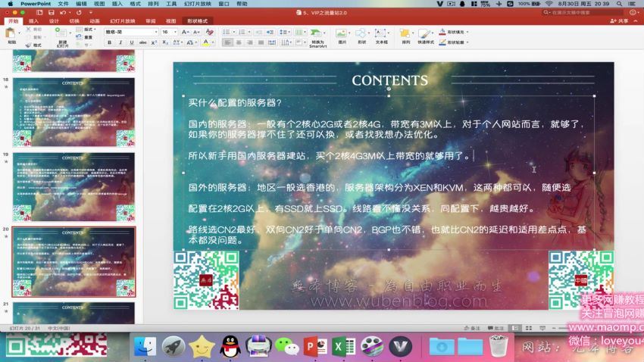The image size is (644, 362).
Task: Save the presentation from title bar
Action: click(x=51, y=13)
